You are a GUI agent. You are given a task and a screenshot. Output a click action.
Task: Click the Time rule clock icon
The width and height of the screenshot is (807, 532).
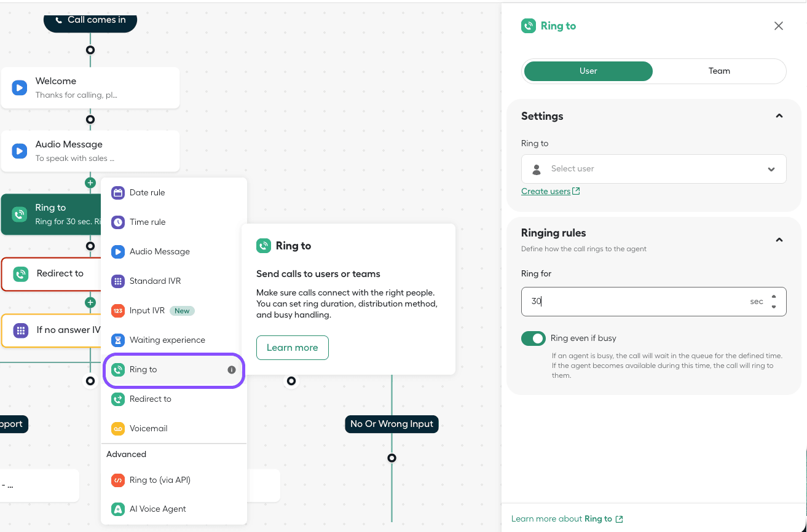click(117, 222)
